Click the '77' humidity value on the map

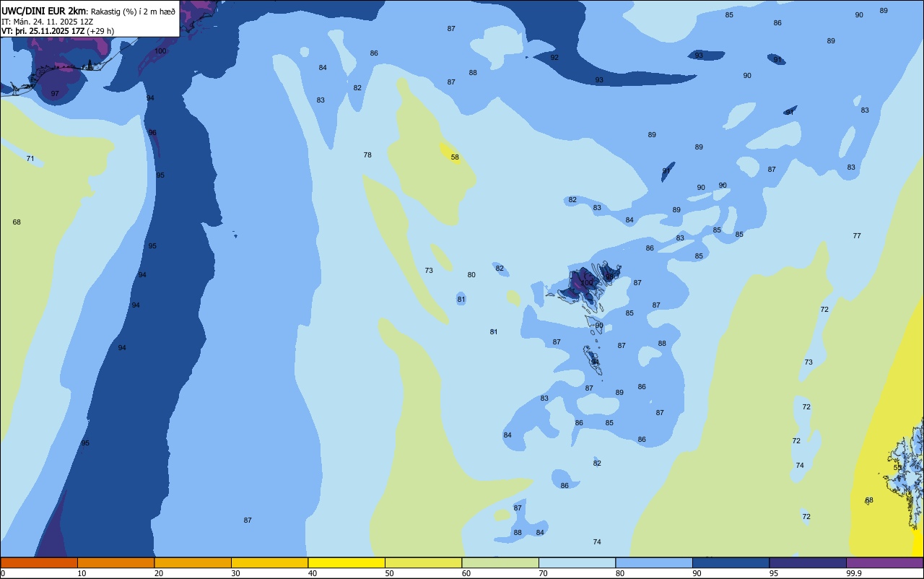pyautogui.click(x=857, y=235)
